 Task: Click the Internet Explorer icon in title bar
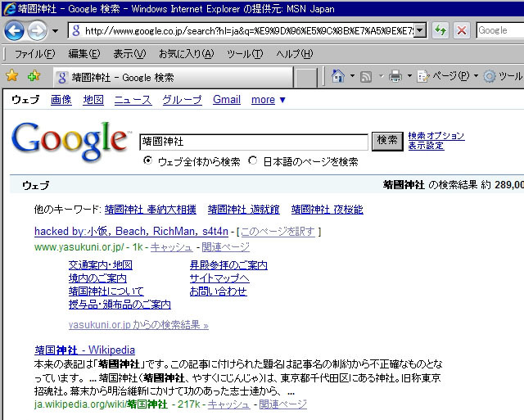(x=9, y=9)
